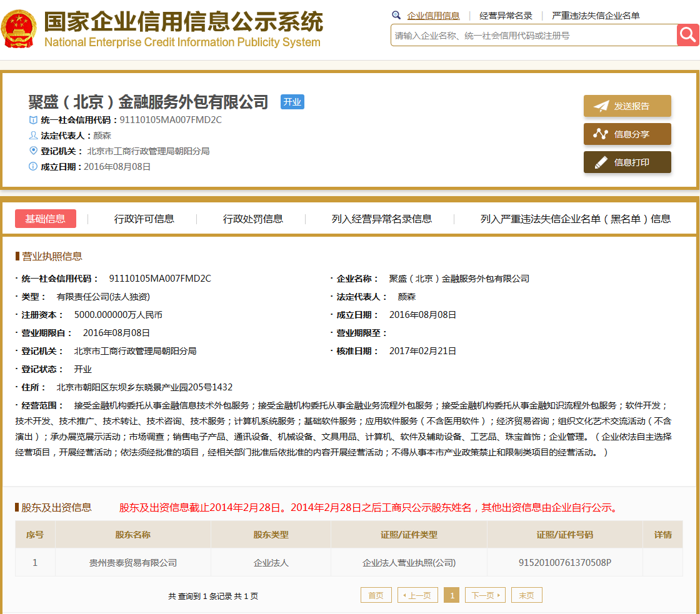Click the red search magnifier button
700x614 pixels.
click(x=687, y=36)
